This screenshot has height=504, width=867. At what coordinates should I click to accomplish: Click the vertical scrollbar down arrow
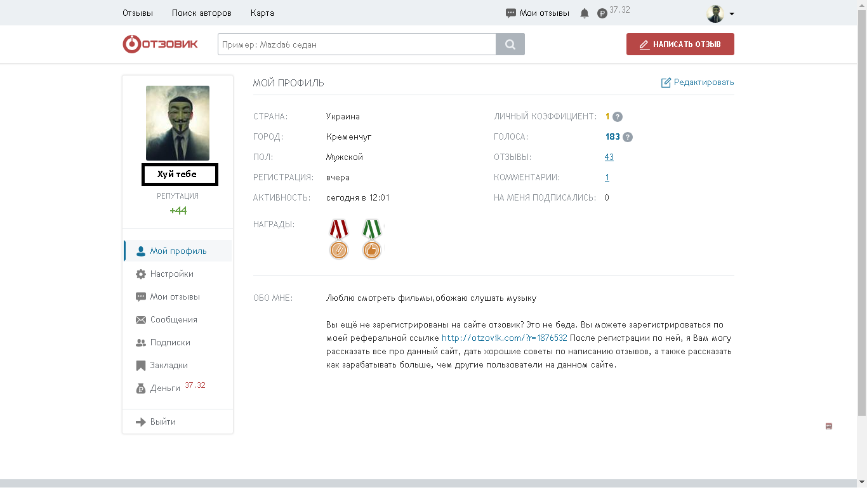pyautogui.click(x=862, y=482)
